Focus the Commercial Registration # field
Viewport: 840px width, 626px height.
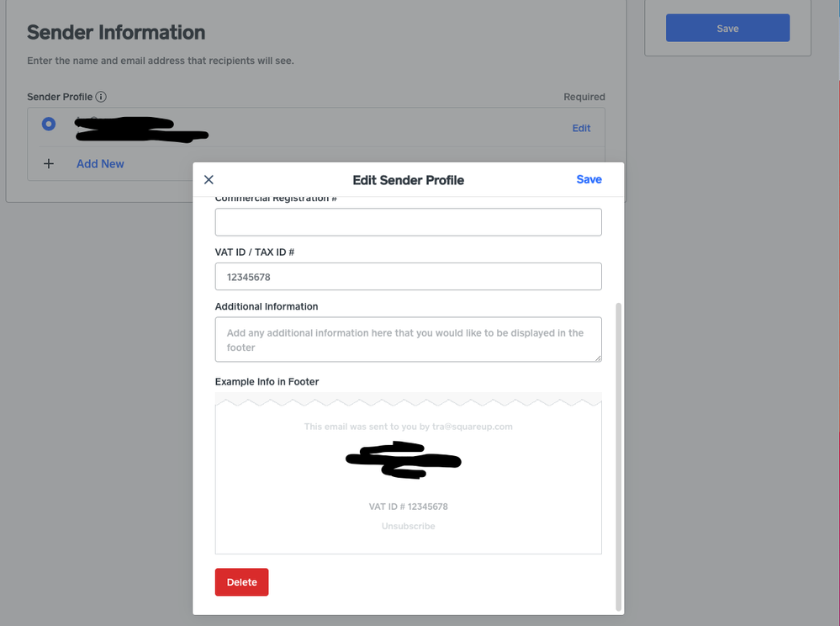[x=408, y=222]
